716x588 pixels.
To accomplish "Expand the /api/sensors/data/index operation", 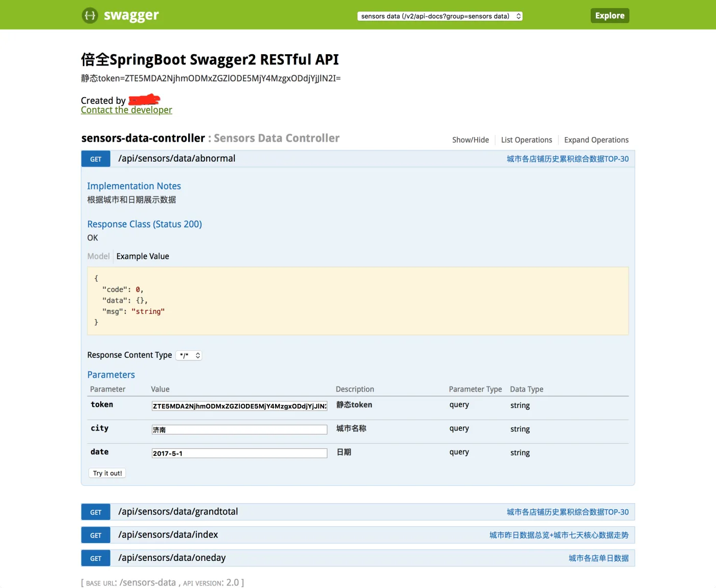I will (168, 535).
